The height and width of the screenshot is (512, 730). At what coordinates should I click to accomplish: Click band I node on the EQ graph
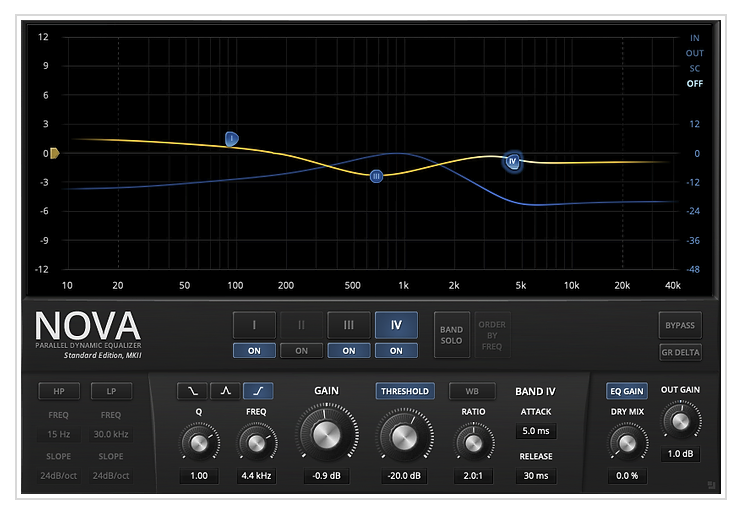point(231,139)
